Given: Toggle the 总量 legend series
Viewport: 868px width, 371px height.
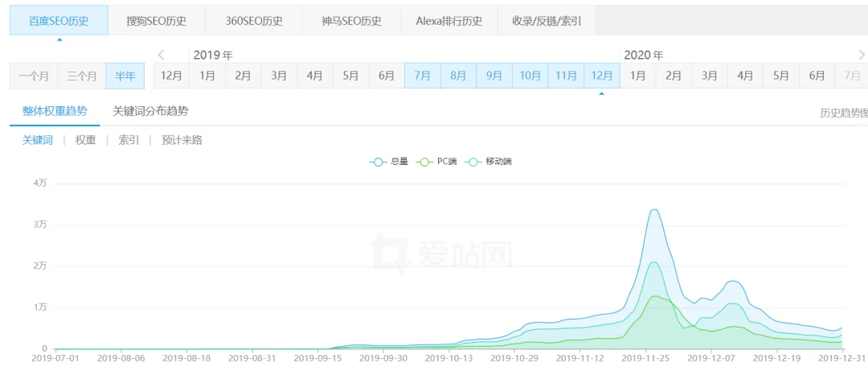Looking at the screenshot, I should click(x=389, y=162).
